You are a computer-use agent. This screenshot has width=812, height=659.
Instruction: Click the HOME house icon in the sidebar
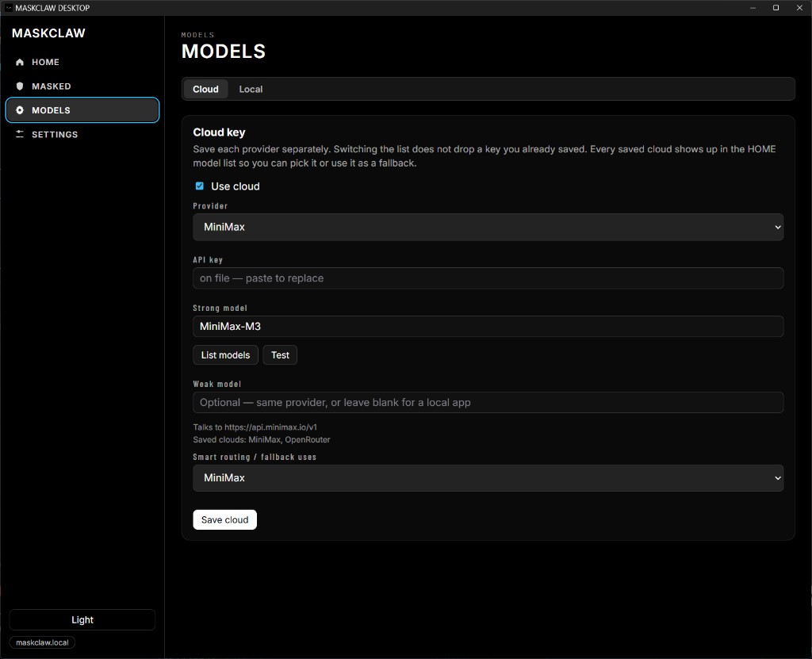pyautogui.click(x=20, y=62)
